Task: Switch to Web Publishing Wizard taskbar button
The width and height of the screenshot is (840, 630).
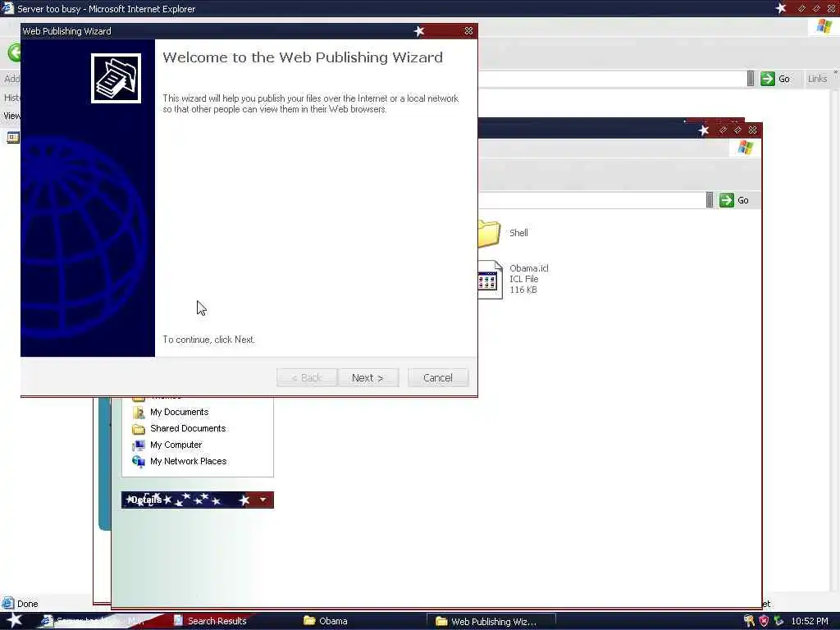Action: [x=491, y=622]
